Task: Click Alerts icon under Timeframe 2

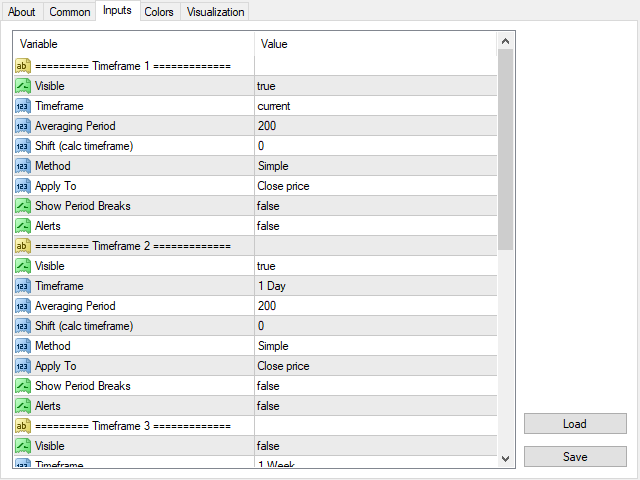Action: [x=23, y=406]
